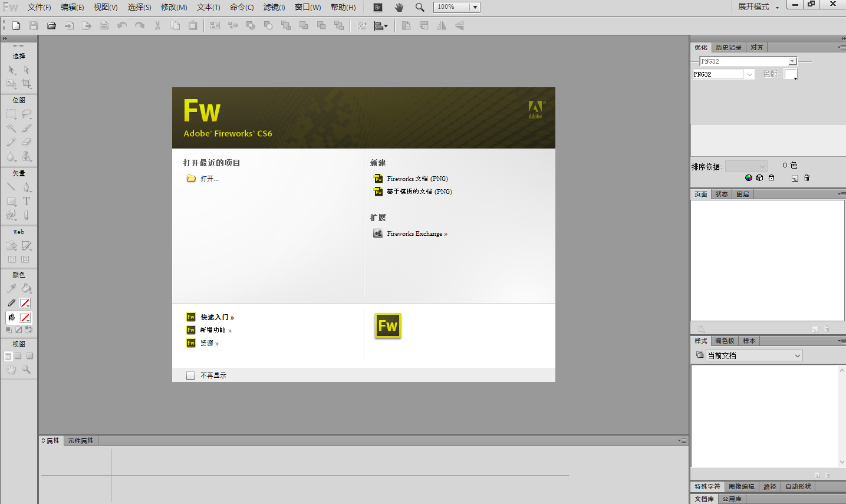This screenshot has width=846, height=504.
Task: Choose the Line tool in vector section
Action: (x=11, y=187)
